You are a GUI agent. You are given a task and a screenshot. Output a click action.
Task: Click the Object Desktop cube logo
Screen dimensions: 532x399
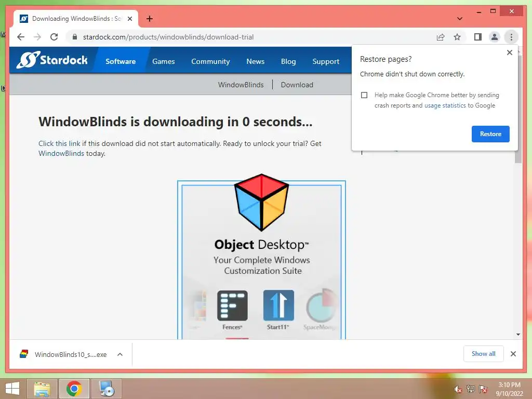click(x=262, y=202)
